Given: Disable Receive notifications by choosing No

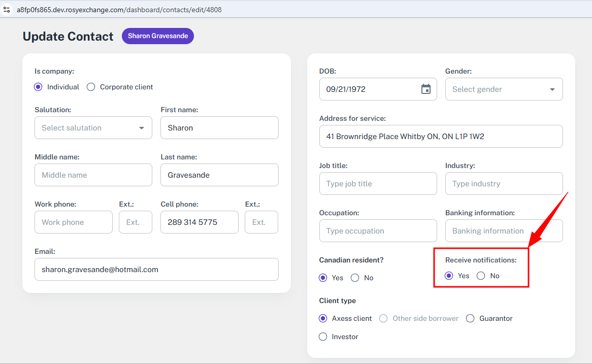Looking at the screenshot, I should [x=481, y=276].
